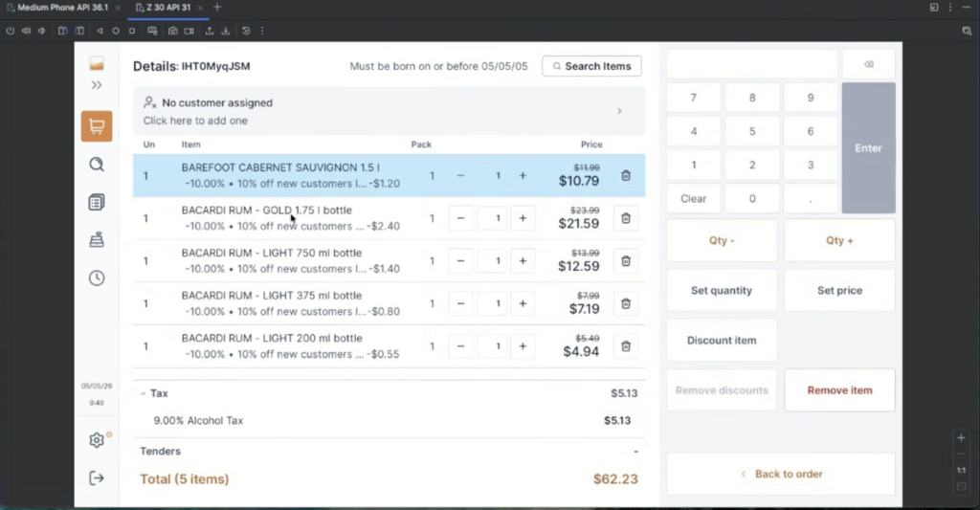The image size is (980, 510).
Task: Open the orders list icon in sidebar
Action: [x=97, y=202]
